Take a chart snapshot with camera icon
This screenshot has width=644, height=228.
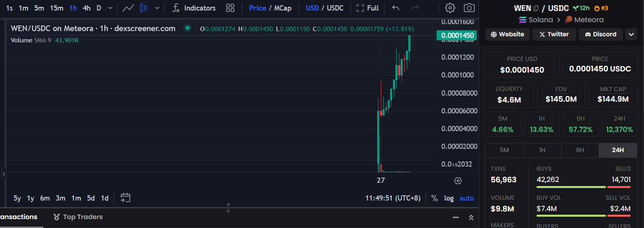(x=469, y=8)
